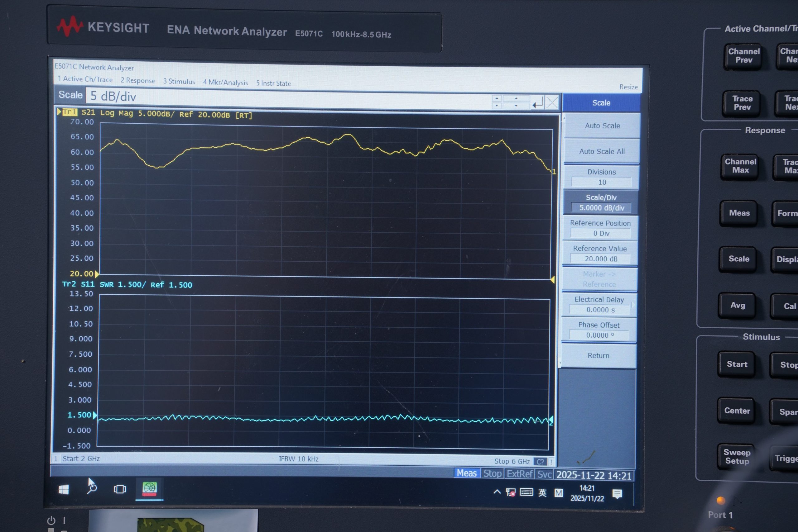The image size is (798, 532).
Task: Confirm entry with the Enter arrow icon
Action: (538, 103)
